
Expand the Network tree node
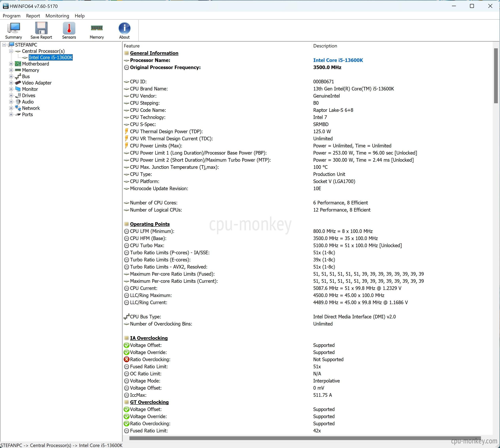click(x=11, y=108)
